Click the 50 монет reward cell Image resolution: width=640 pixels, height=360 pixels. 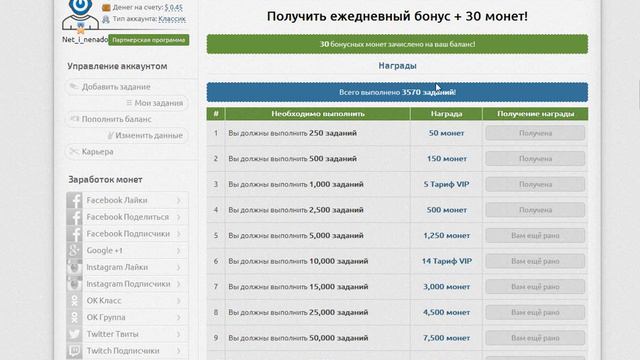coord(446,133)
